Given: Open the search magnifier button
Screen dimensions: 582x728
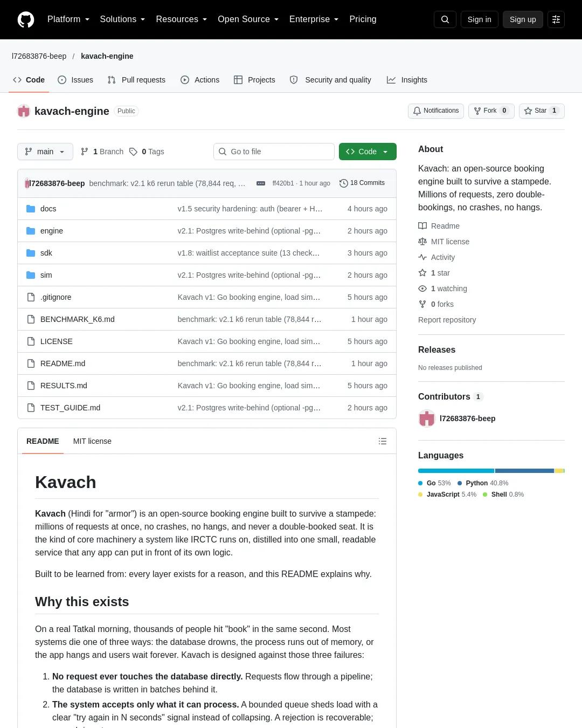Looking at the screenshot, I should [x=445, y=19].
